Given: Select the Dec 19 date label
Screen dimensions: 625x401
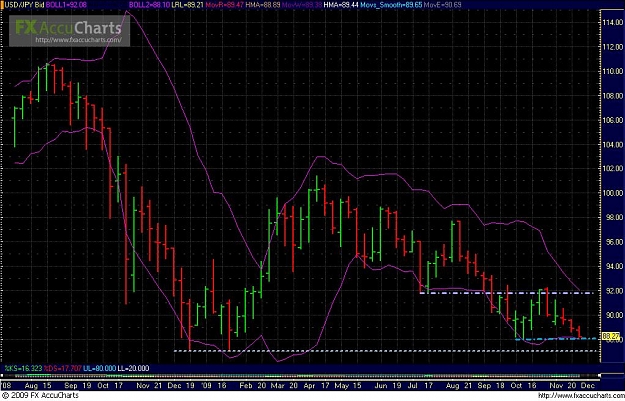Looking at the screenshot, I should [181, 386].
